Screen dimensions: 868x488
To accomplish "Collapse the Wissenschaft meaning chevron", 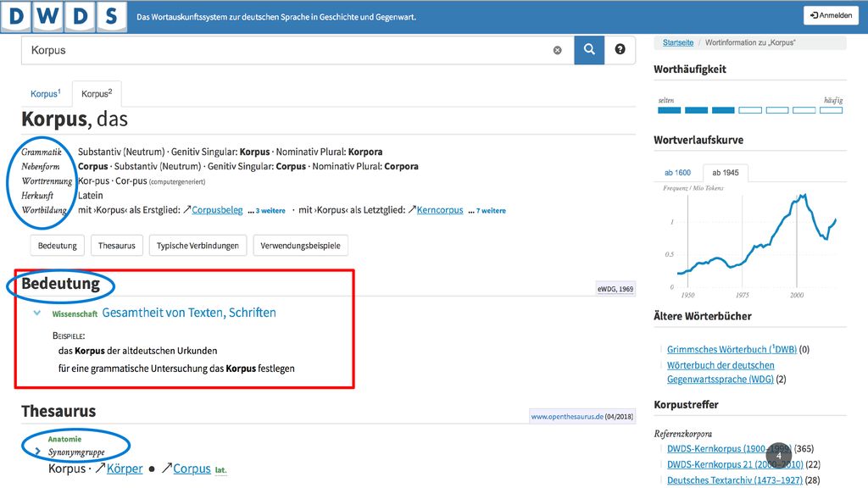I will (37, 313).
